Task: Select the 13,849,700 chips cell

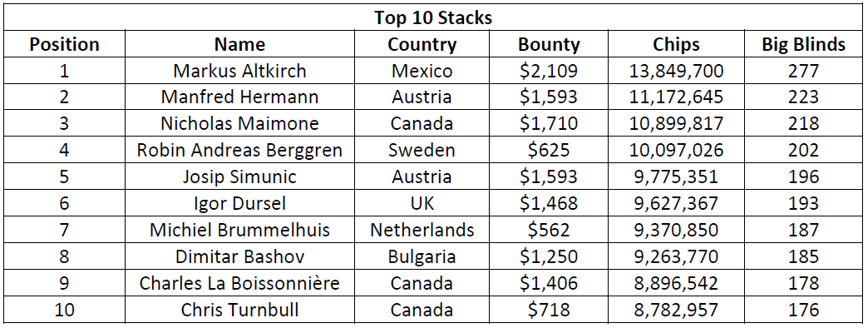Action: (x=676, y=71)
